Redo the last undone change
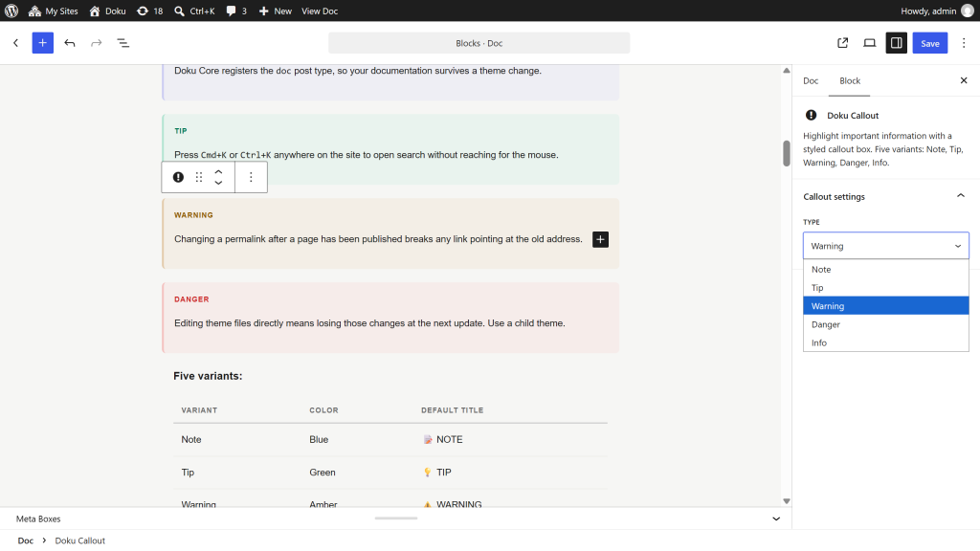Screen dimensions: 980x551 pos(97,43)
